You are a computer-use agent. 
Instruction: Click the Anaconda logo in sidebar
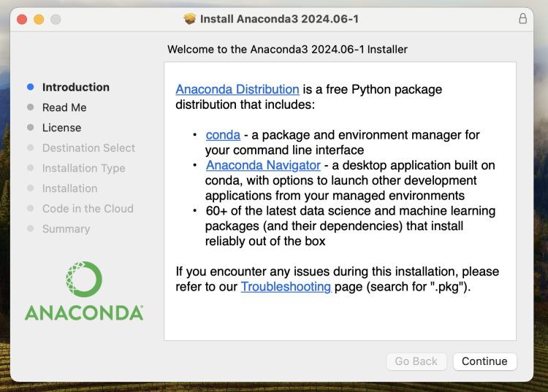click(x=84, y=291)
